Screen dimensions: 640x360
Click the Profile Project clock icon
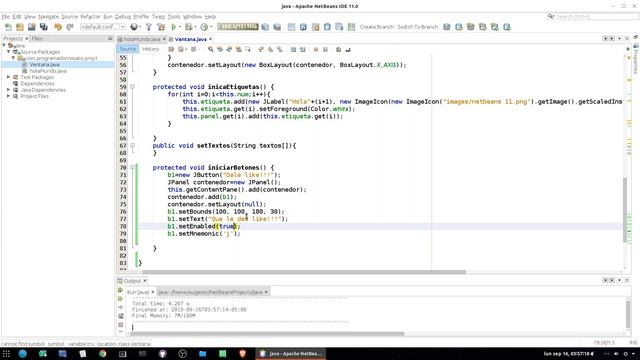(204, 27)
